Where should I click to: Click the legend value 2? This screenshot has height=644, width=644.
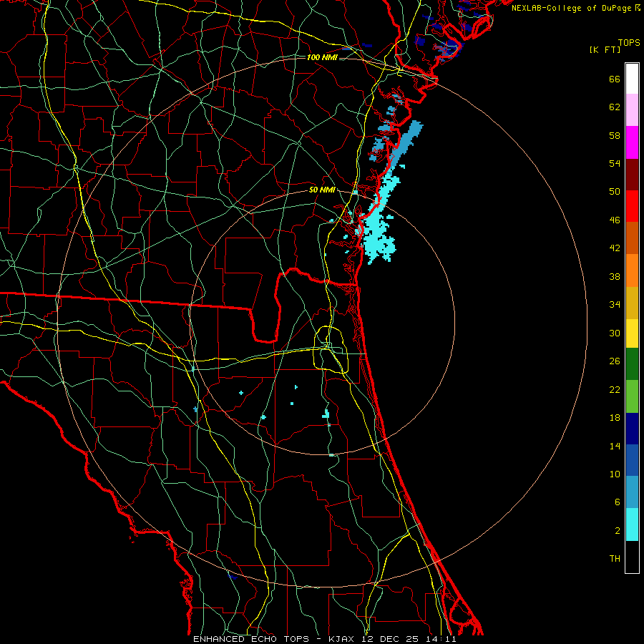617,531
